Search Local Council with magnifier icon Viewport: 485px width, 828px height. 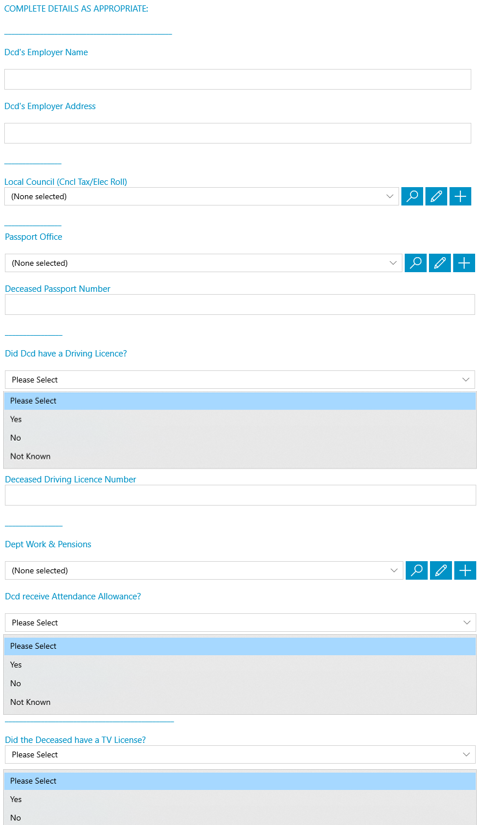[412, 196]
